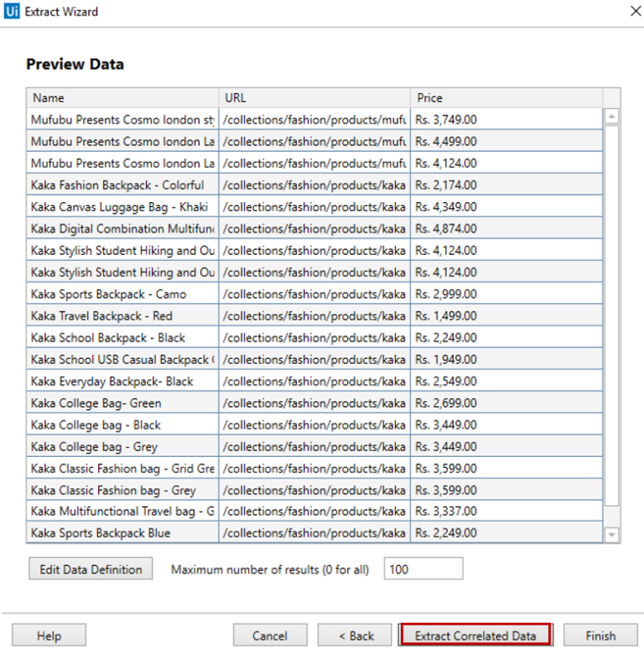Click the maximum number of results field
The height and width of the screenshot is (659, 644).
coord(423,569)
